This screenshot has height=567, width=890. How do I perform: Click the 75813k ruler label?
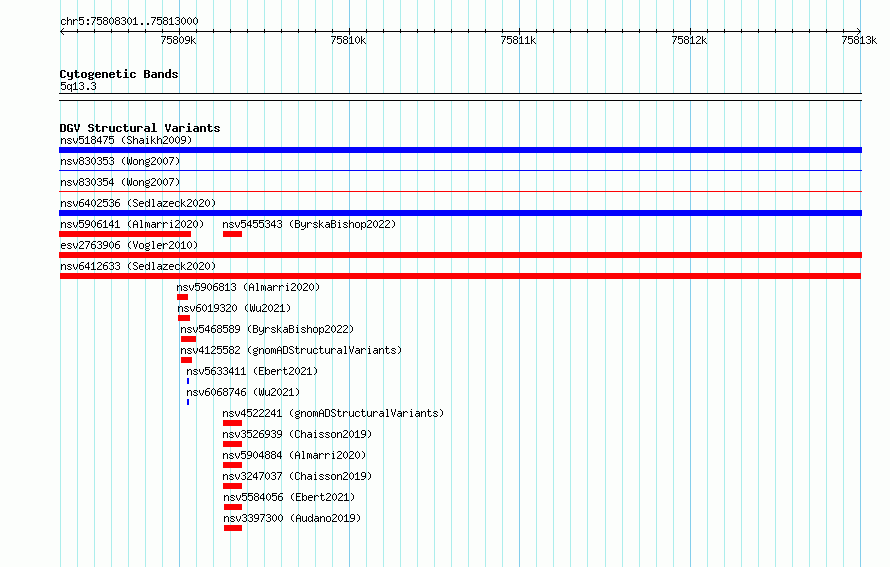859,40
